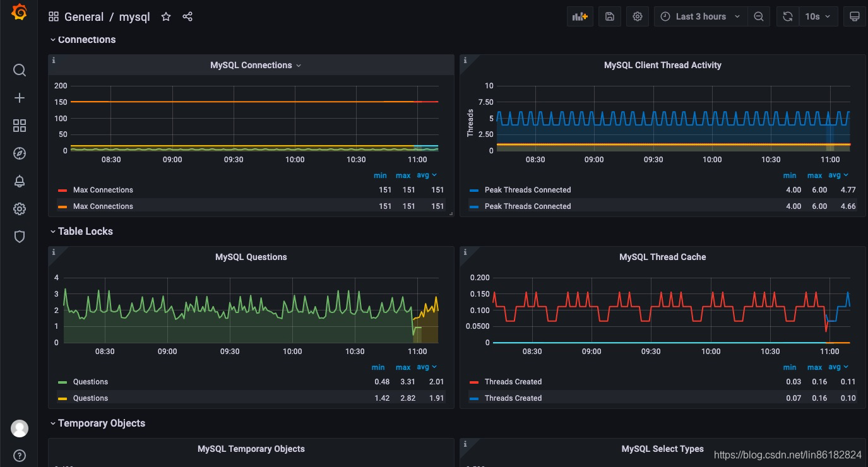868x467 pixels.
Task: Open the Alerting bell icon
Action: pyautogui.click(x=20, y=181)
